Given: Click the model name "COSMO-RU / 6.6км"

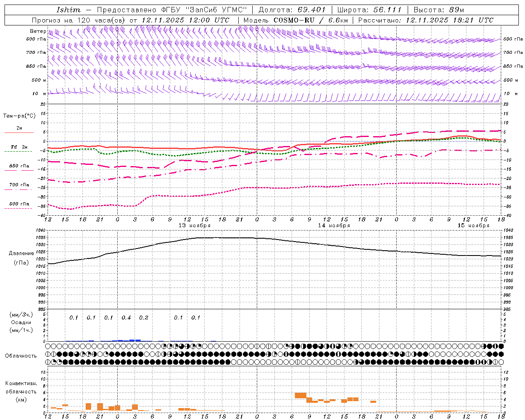Looking at the screenshot, I should [x=311, y=20].
